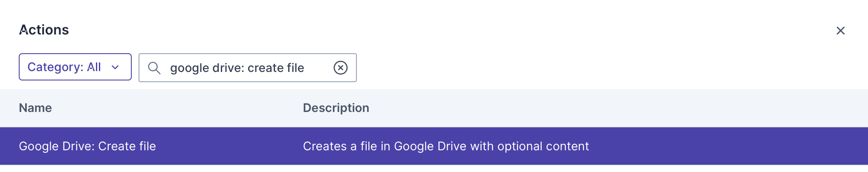Click the "Google Drive: Create file" name cell

click(87, 146)
